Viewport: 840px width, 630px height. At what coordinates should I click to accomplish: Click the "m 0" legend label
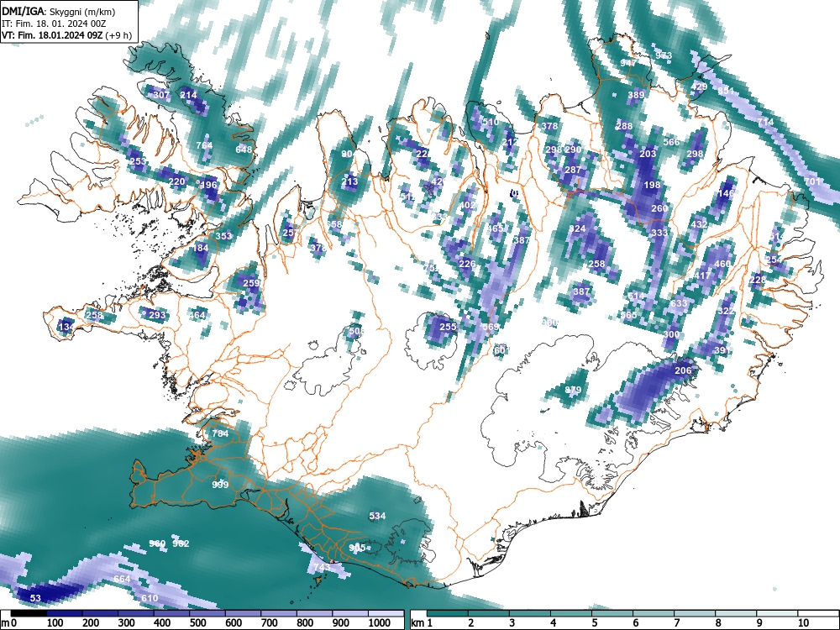[x=10, y=623]
